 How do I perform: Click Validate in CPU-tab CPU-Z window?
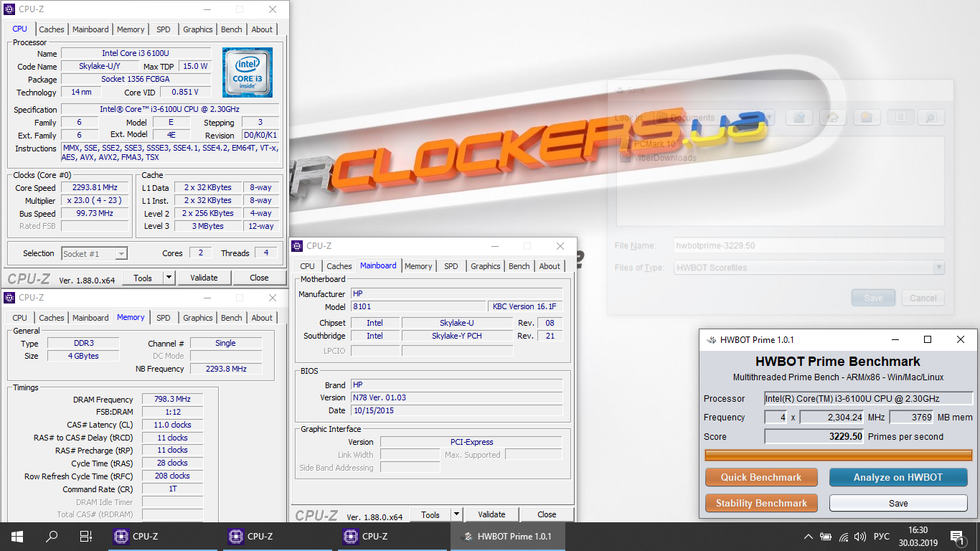(204, 278)
